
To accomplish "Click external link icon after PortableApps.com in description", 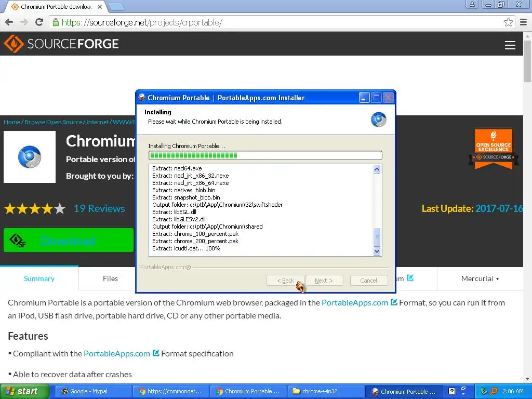I will click(x=394, y=302).
